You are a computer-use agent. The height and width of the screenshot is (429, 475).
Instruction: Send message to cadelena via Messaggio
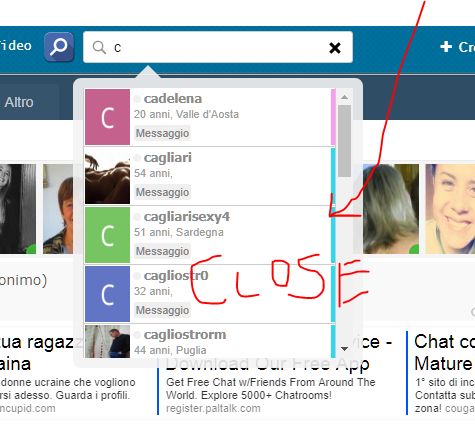pos(162,133)
